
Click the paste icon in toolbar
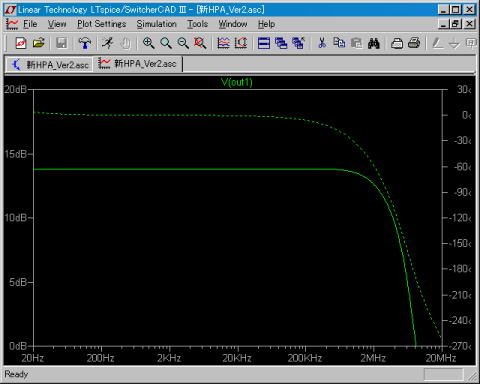click(356, 43)
